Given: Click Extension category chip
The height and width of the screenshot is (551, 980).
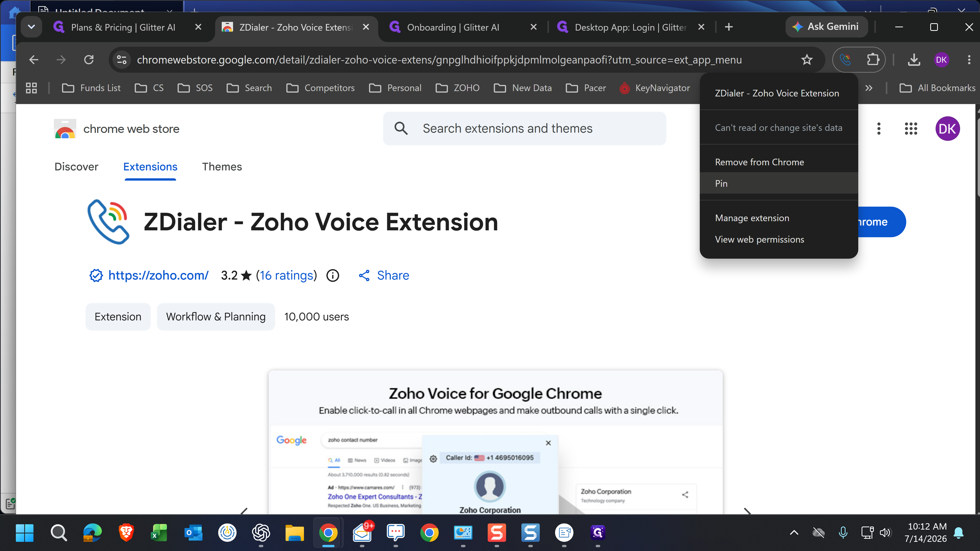Looking at the screenshot, I should [118, 316].
